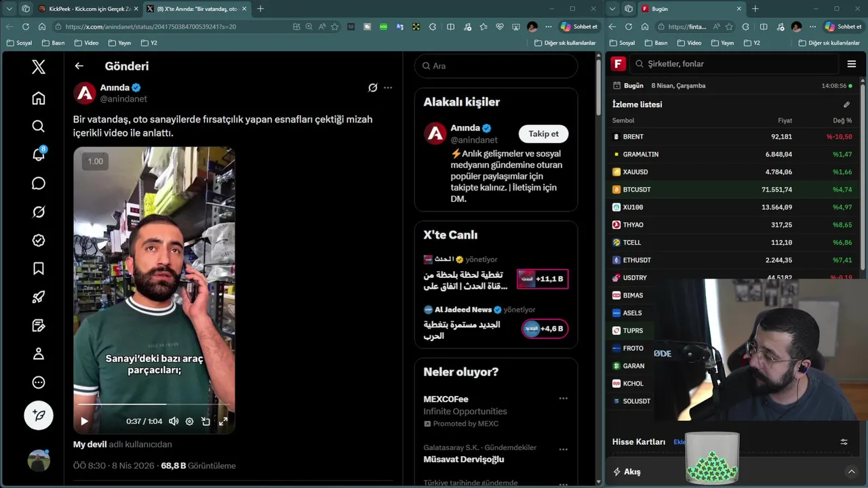Focus the X Ara search field
868x488 pixels.
(x=496, y=66)
